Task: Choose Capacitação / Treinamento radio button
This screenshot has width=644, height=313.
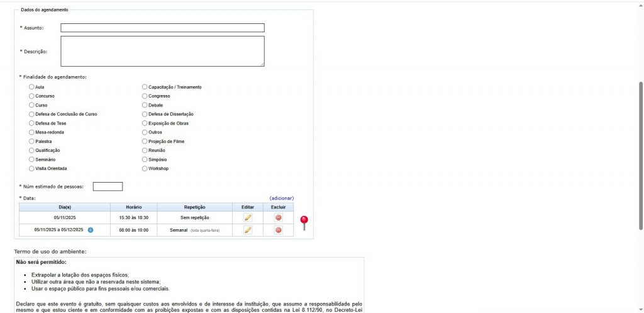Action: [x=145, y=87]
